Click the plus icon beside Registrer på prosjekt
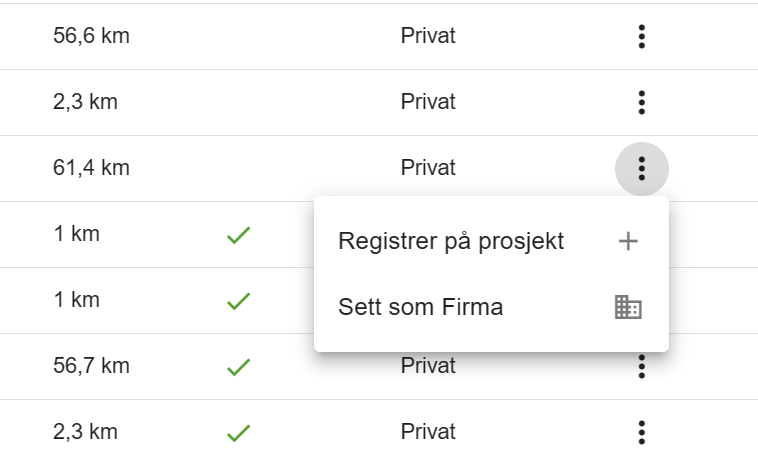758x463 pixels. click(628, 241)
